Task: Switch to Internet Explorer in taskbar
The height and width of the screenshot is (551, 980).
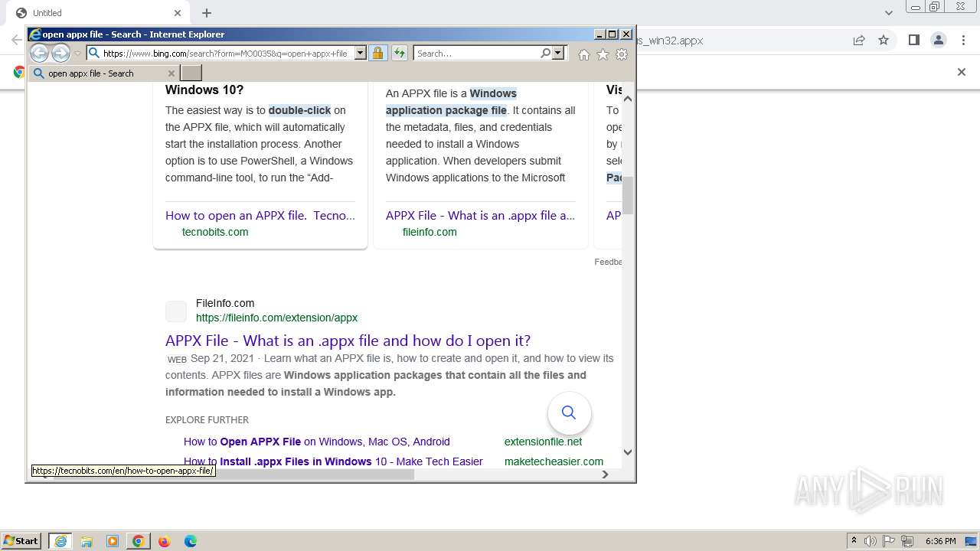Action: pyautogui.click(x=60, y=541)
